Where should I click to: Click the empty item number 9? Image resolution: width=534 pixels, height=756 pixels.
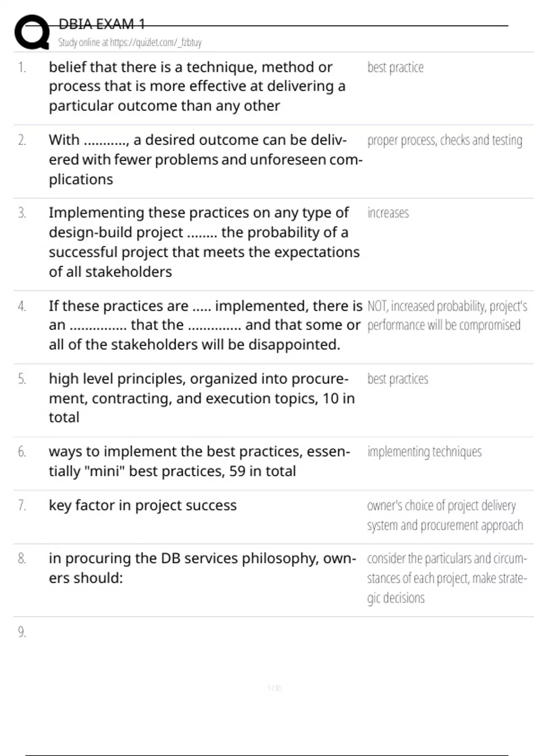coord(22,632)
